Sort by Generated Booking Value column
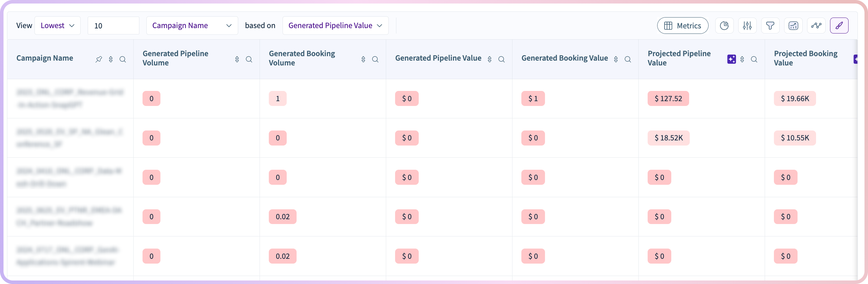Image resolution: width=868 pixels, height=284 pixels. [616, 59]
